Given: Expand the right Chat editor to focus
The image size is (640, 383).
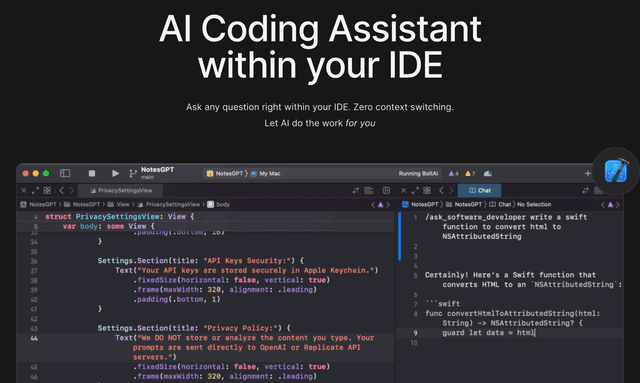Looking at the screenshot, I should [415, 190].
